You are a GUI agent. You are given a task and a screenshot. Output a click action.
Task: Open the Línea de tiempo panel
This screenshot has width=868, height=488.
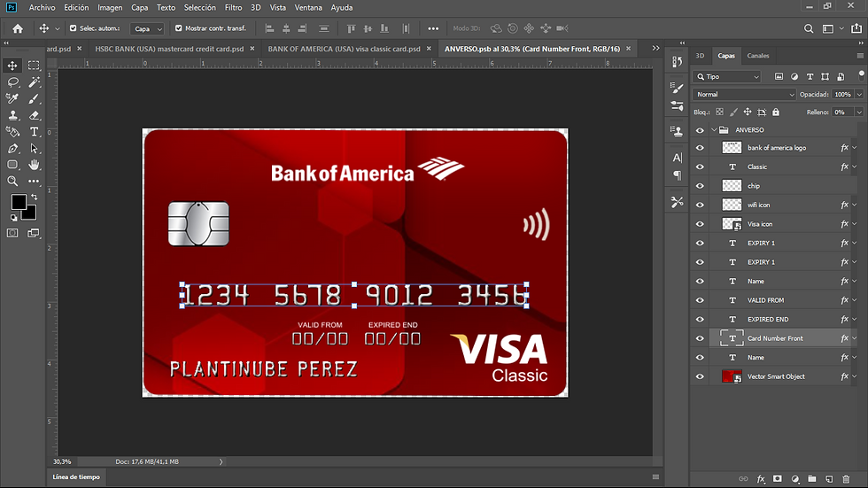[x=76, y=477]
